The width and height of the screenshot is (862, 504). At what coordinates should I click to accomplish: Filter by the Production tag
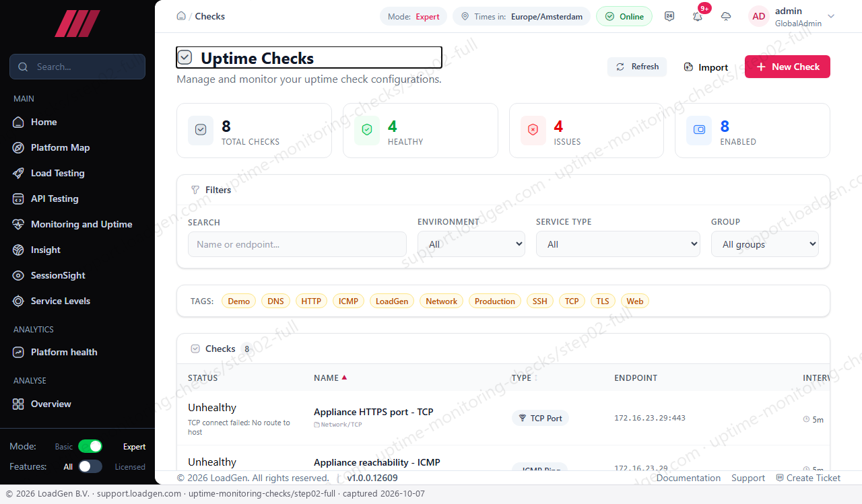coord(495,301)
